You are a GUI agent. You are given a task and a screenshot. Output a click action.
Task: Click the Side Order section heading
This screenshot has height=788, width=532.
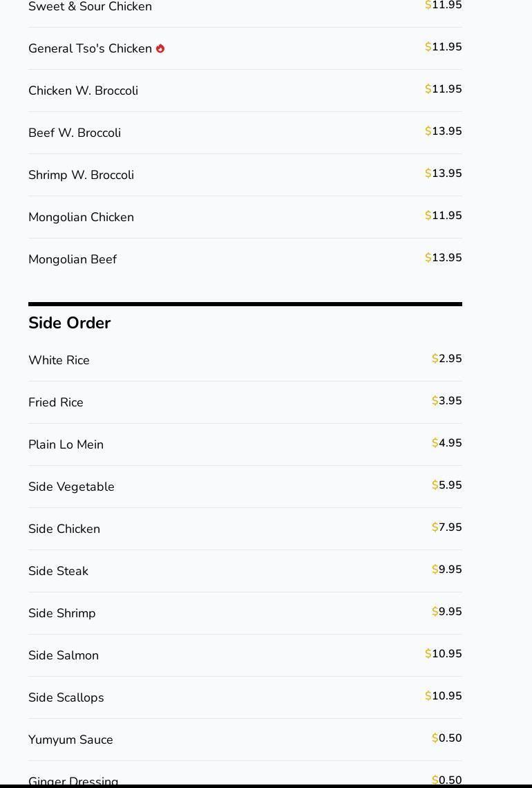[69, 323]
